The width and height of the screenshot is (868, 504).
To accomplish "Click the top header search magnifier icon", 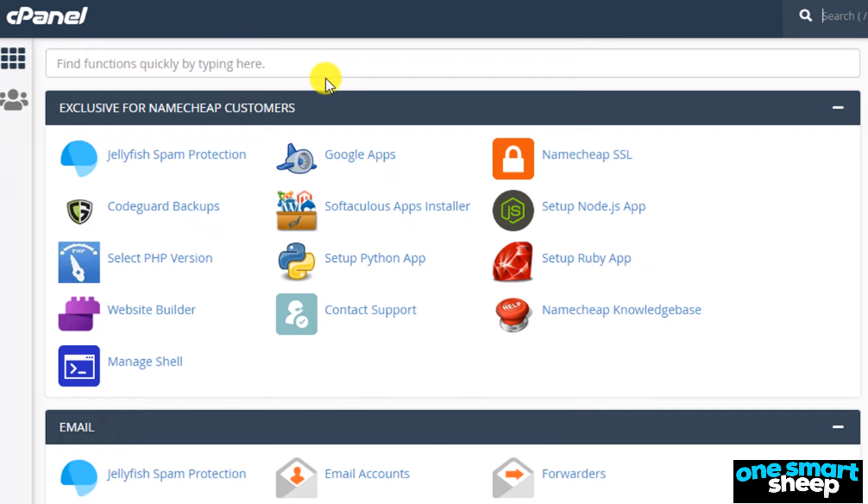I will pyautogui.click(x=806, y=16).
